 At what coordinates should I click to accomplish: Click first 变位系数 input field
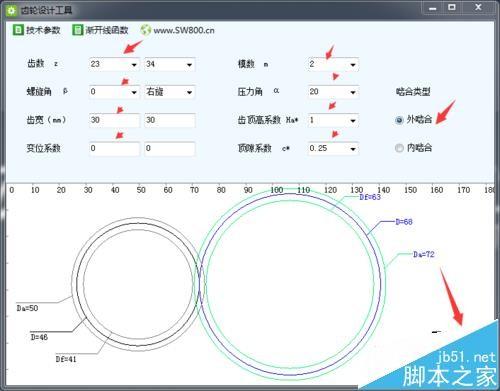(114, 149)
